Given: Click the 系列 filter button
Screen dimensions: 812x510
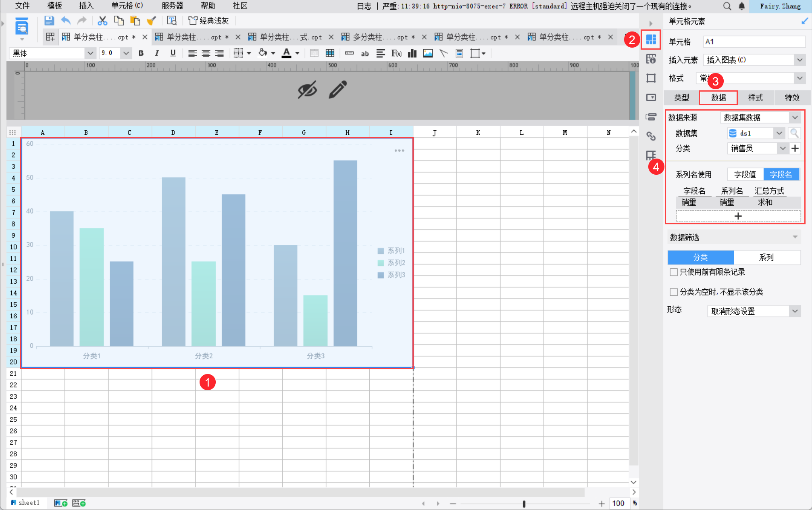Looking at the screenshot, I should click(x=766, y=257).
